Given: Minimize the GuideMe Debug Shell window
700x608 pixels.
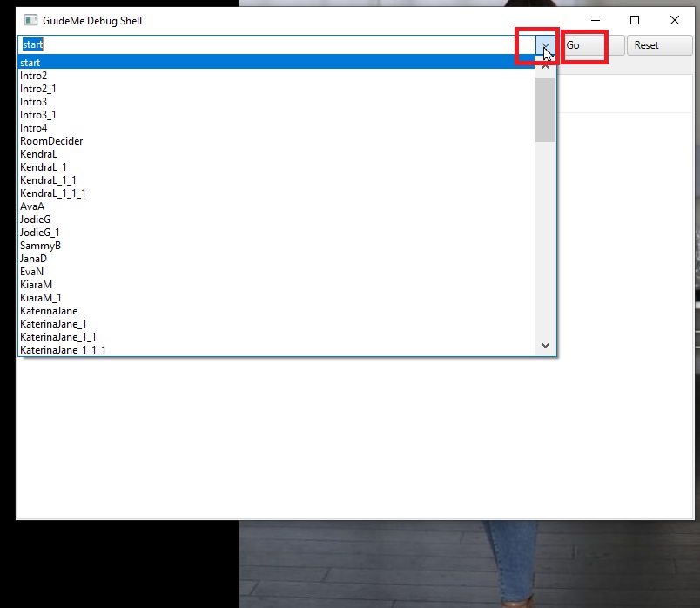Looking at the screenshot, I should click(596, 20).
